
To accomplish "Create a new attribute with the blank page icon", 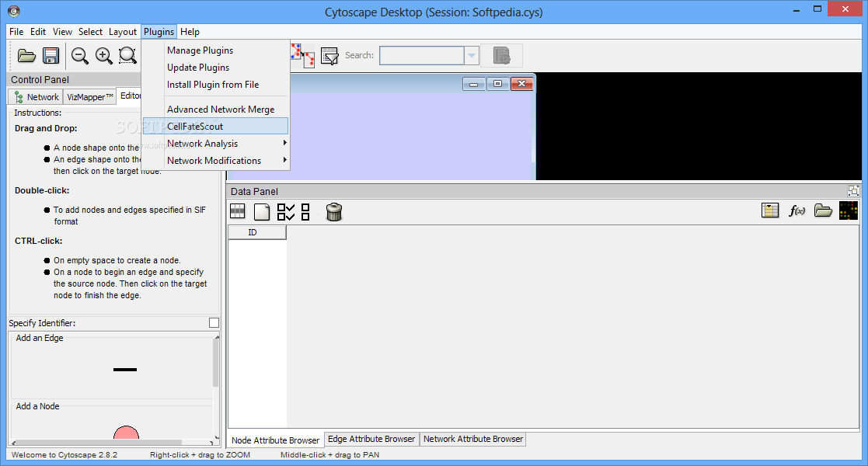I will [x=262, y=211].
